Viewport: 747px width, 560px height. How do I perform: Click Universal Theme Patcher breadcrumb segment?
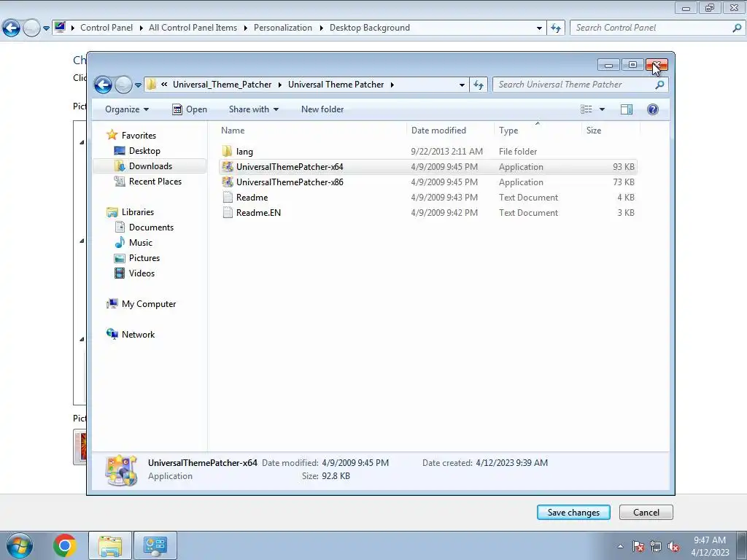tap(336, 85)
